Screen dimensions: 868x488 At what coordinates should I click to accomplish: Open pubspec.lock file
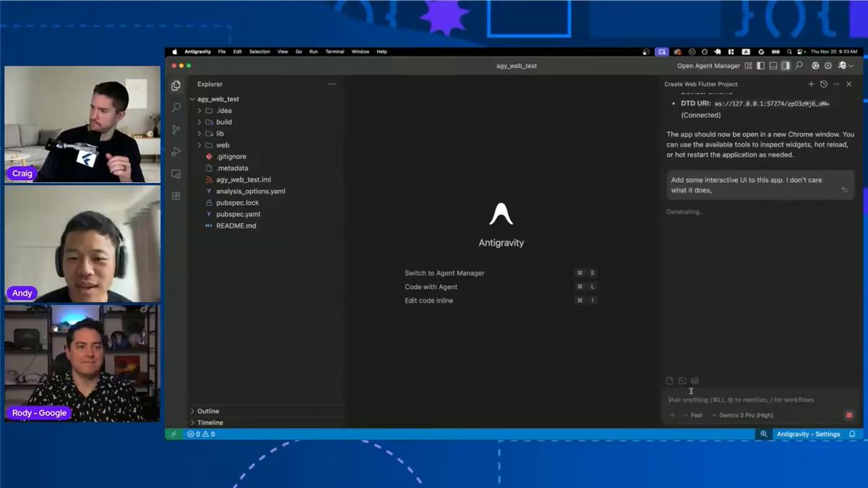tap(237, 203)
